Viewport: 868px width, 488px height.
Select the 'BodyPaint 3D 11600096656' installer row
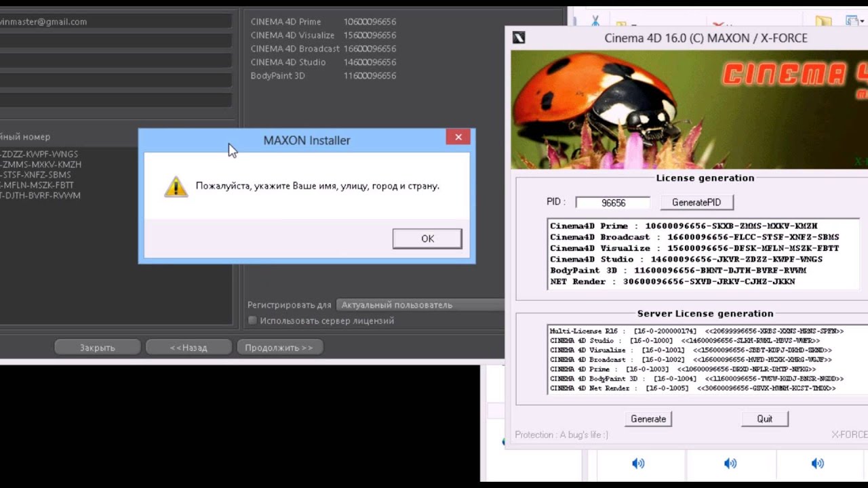(323, 76)
